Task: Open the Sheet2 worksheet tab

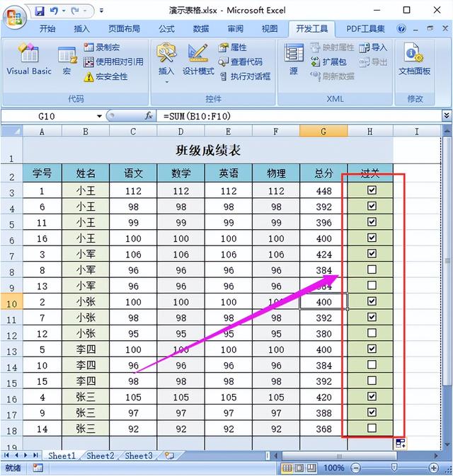Action: tap(100, 456)
